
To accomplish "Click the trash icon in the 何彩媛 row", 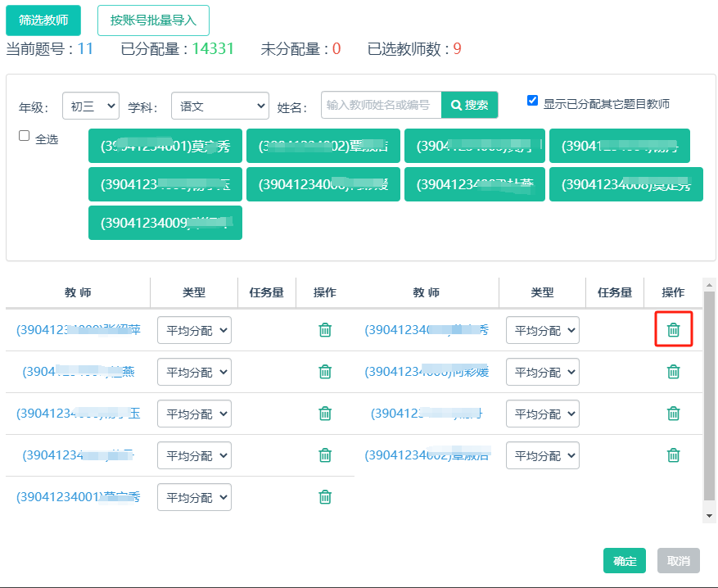I will tap(673, 372).
